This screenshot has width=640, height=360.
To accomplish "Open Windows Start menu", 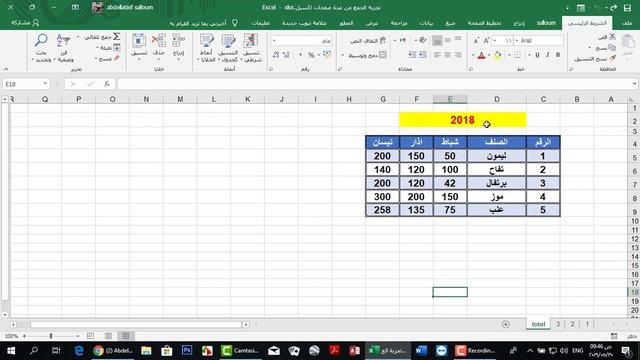I will [11, 351].
